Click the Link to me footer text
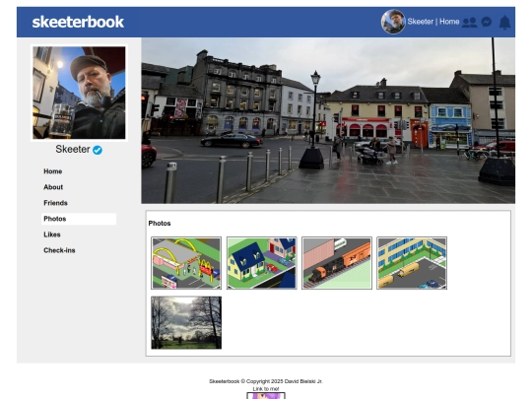This screenshot has width=532, height=399. pyautogui.click(x=266, y=389)
